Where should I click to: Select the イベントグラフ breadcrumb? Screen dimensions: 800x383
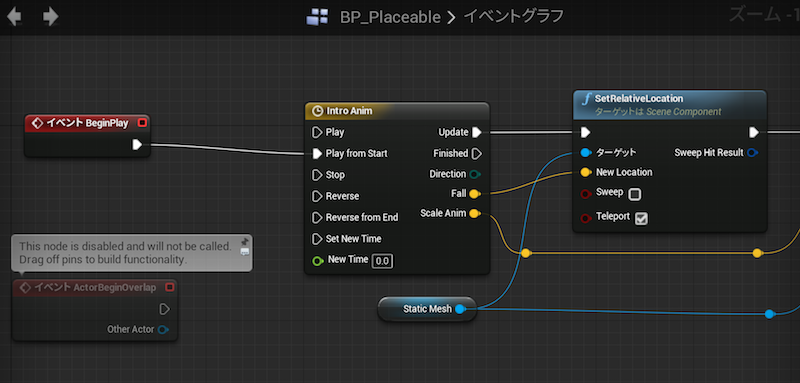coord(514,17)
